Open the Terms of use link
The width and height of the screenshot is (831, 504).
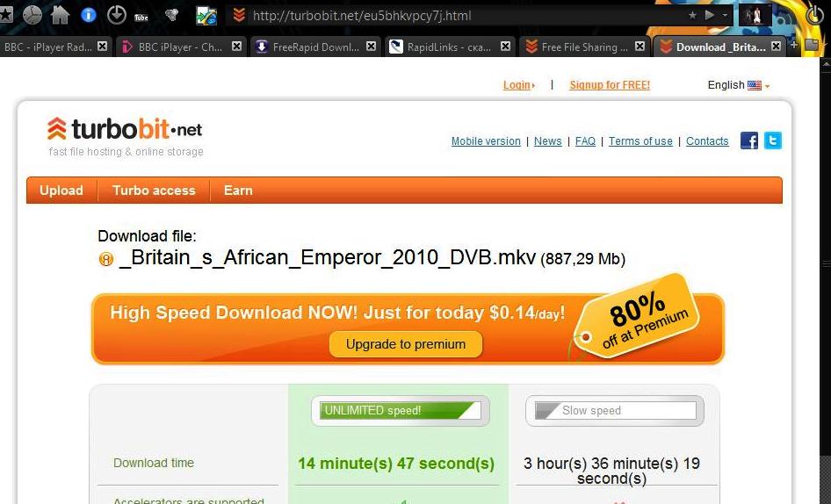[640, 141]
